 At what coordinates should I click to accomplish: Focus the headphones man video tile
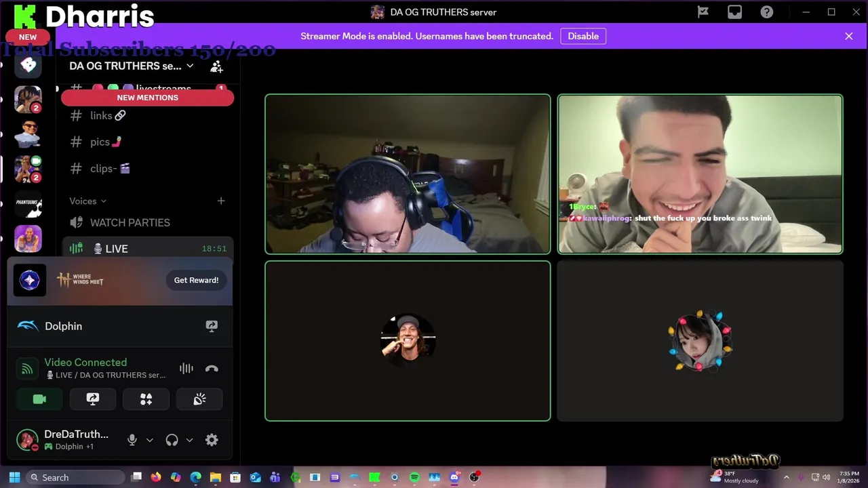pos(408,174)
